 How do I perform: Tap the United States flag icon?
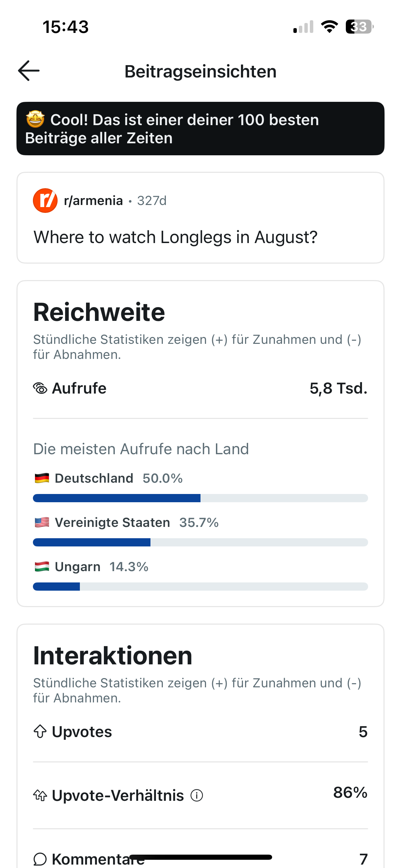42,522
